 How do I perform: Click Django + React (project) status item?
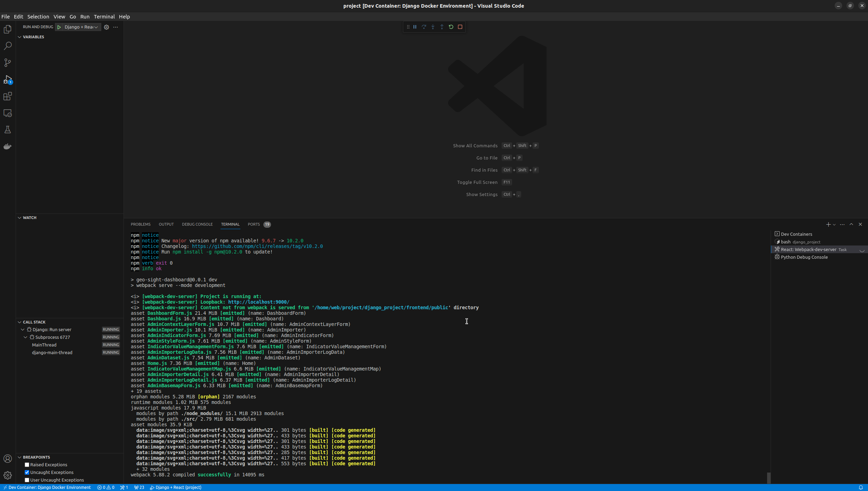click(176, 488)
